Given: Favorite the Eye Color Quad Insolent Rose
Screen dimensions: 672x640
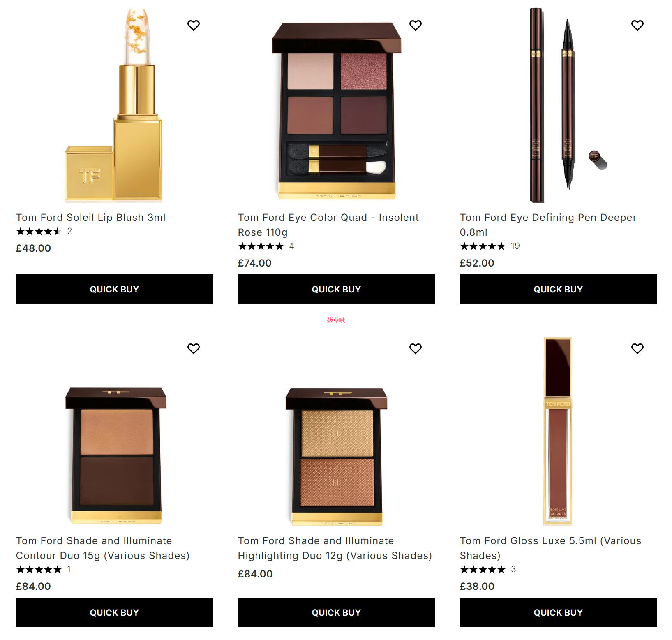Looking at the screenshot, I should pos(416,26).
